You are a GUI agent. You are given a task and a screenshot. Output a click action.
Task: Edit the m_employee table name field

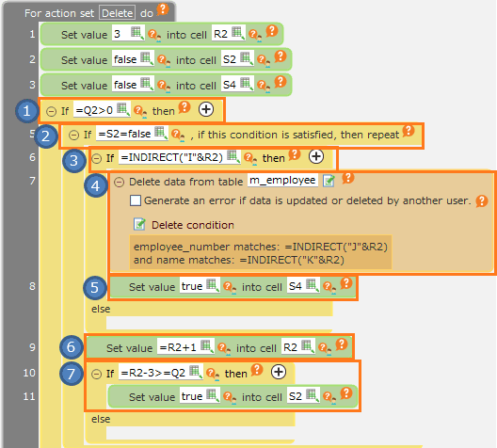click(x=282, y=180)
